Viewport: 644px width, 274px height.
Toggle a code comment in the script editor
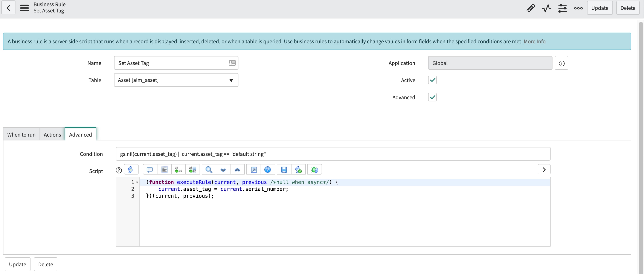pos(150,169)
